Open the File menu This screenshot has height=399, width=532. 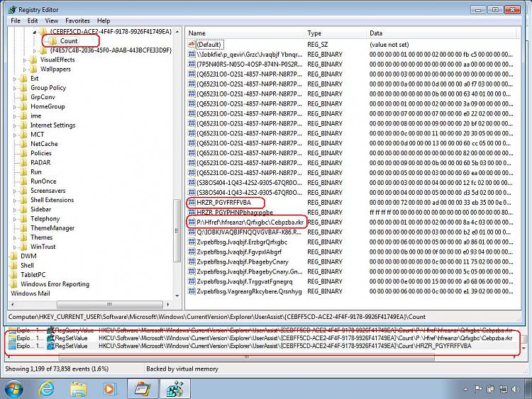pyautogui.click(x=16, y=21)
